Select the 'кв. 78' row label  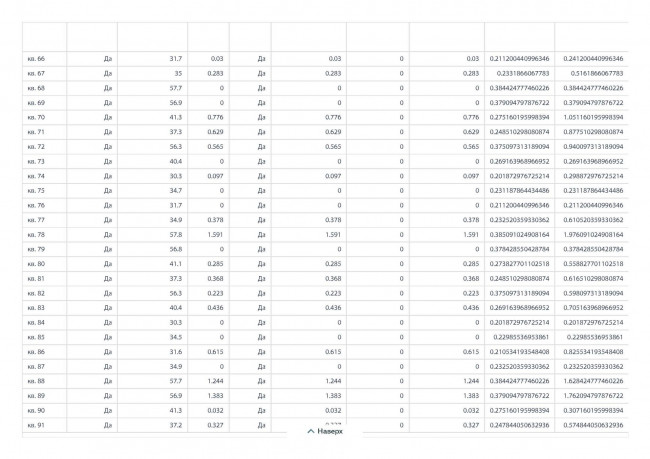click(x=36, y=235)
